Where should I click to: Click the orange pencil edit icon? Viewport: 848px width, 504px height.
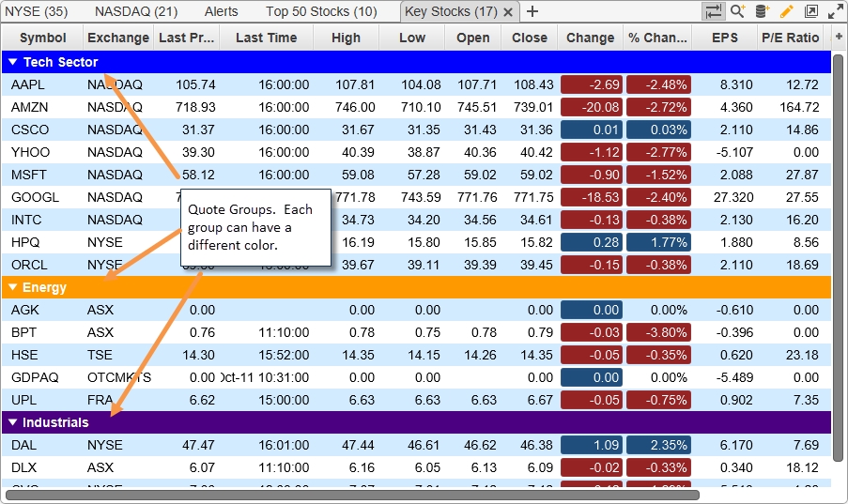tap(787, 11)
